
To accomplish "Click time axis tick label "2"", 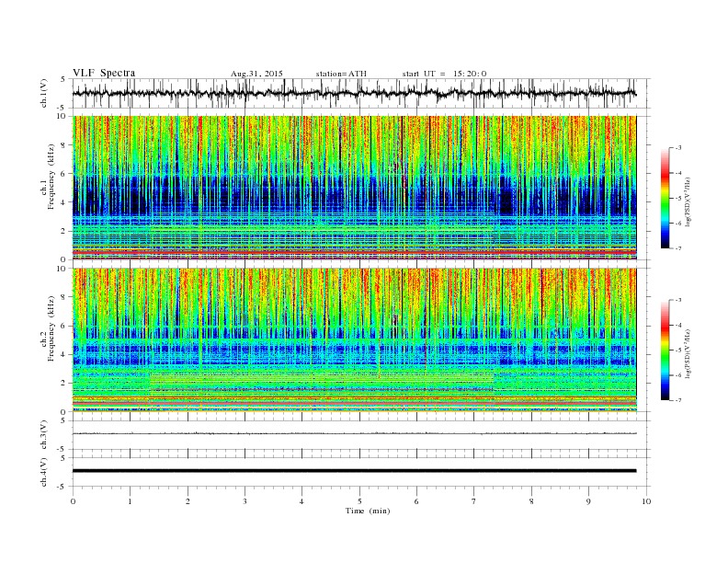I will tap(188, 501).
